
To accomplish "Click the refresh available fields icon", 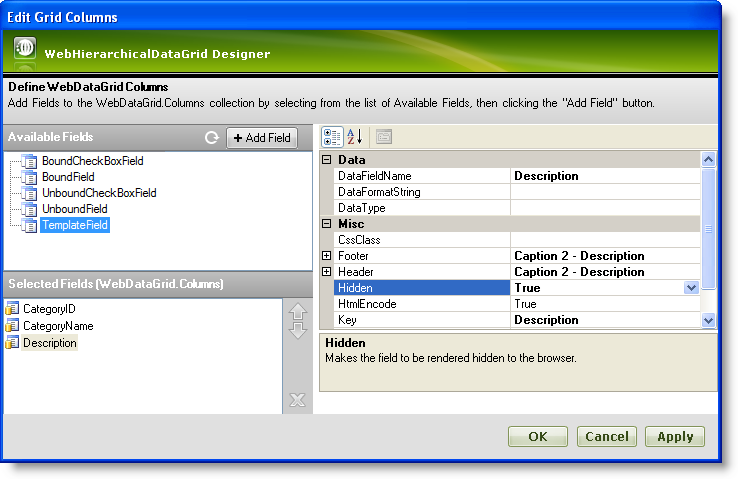I will coord(211,138).
